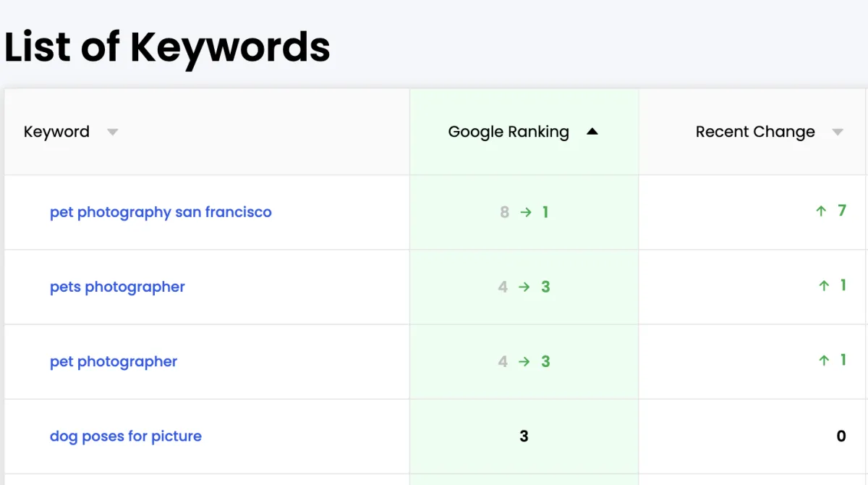
Task: Open the 'pet photography san francisco' keyword link
Action: pyautogui.click(x=161, y=212)
